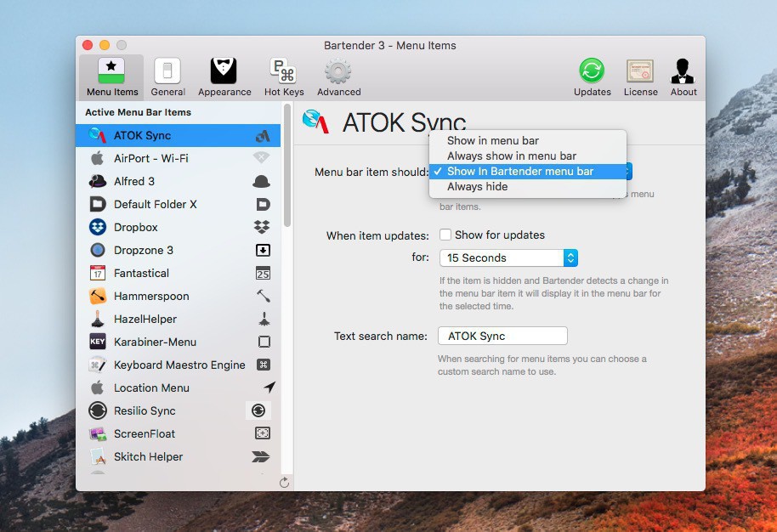This screenshot has height=532, width=777.
Task: Click the refresh icon below the list
Action: pyautogui.click(x=284, y=482)
